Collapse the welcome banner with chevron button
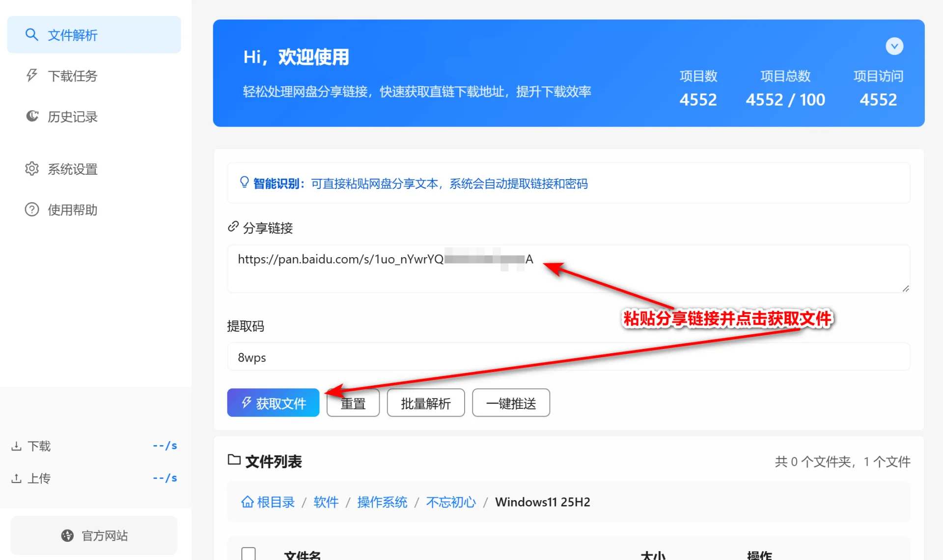This screenshot has width=943, height=560. [894, 46]
